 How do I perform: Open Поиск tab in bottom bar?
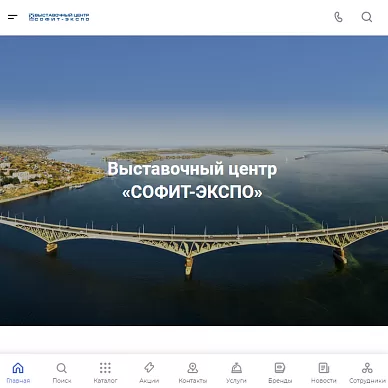tap(62, 373)
